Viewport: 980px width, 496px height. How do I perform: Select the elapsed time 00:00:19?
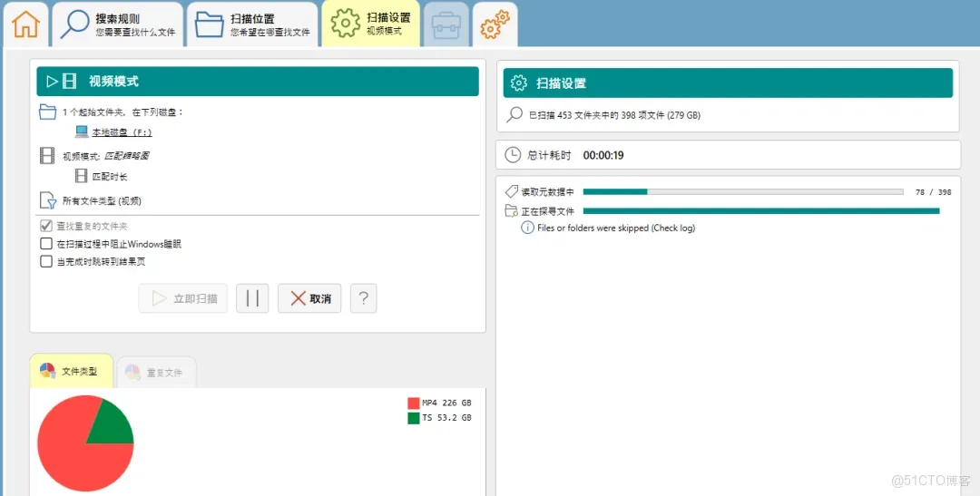pos(603,156)
